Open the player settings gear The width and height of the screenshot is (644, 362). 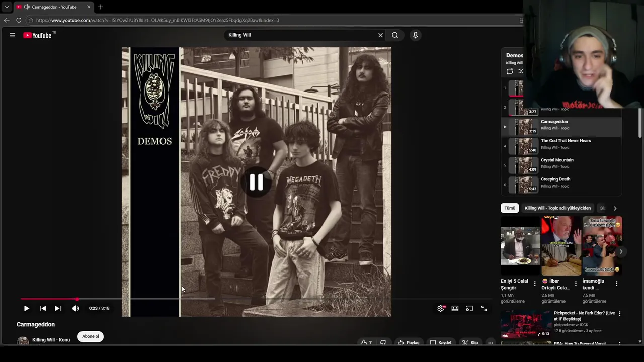coord(441,308)
